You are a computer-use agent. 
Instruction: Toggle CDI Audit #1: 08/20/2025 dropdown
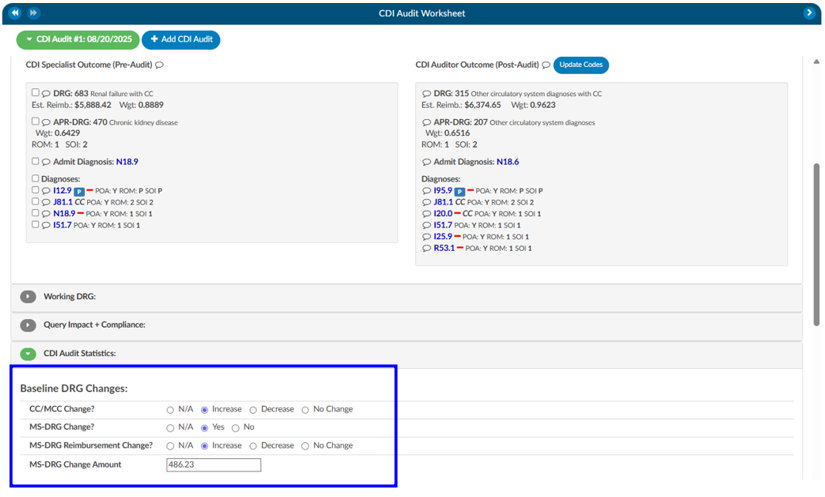tap(78, 39)
